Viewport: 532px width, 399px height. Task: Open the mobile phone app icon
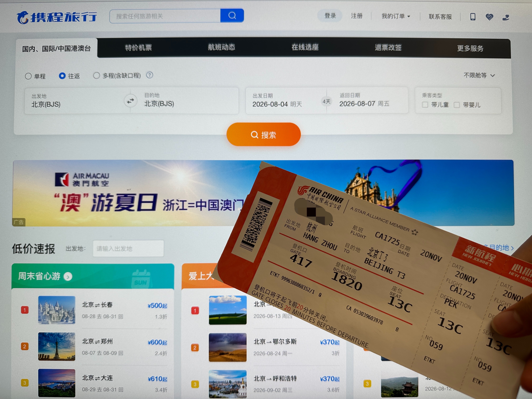[x=473, y=17]
